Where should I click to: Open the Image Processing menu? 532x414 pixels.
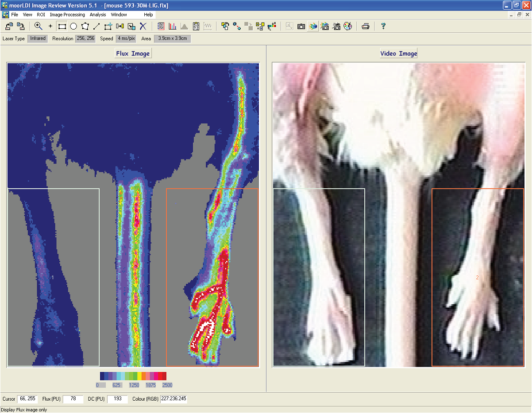pyautogui.click(x=67, y=15)
